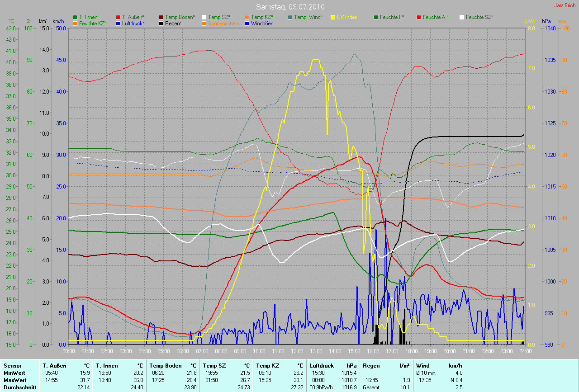Toggle the Temp. Wind legend label
579x392 pixels.
[x=308, y=17]
